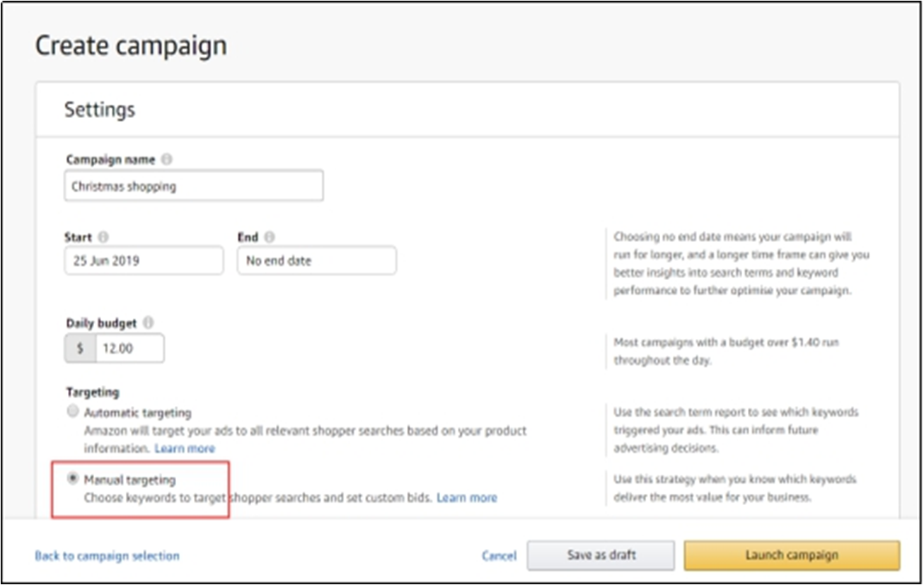Image resolution: width=924 pixels, height=585 pixels.
Task: Click the Create campaign page title
Action: pyautogui.click(x=131, y=46)
